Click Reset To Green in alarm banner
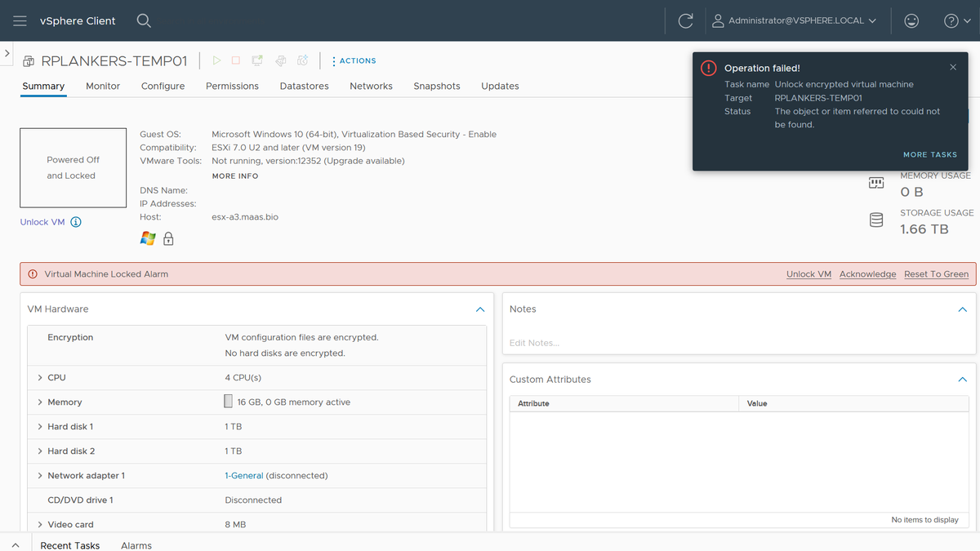This screenshot has height=551, width=980. point(936,274)
